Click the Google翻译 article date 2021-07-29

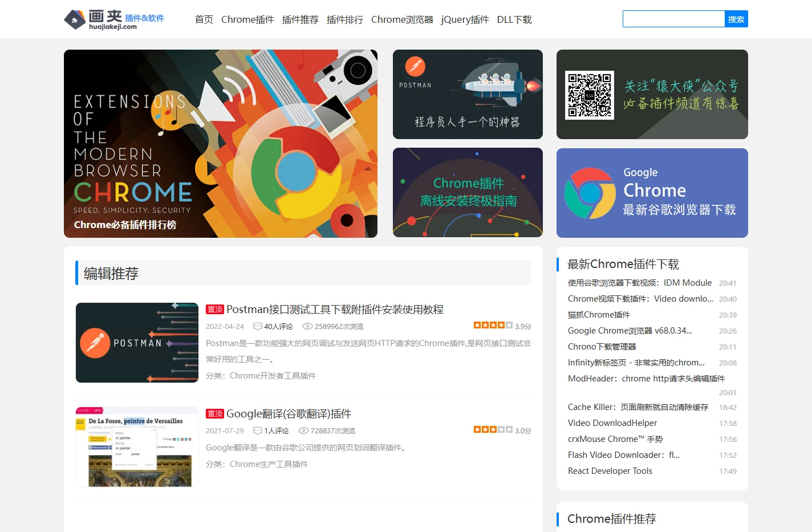(225, 431)
